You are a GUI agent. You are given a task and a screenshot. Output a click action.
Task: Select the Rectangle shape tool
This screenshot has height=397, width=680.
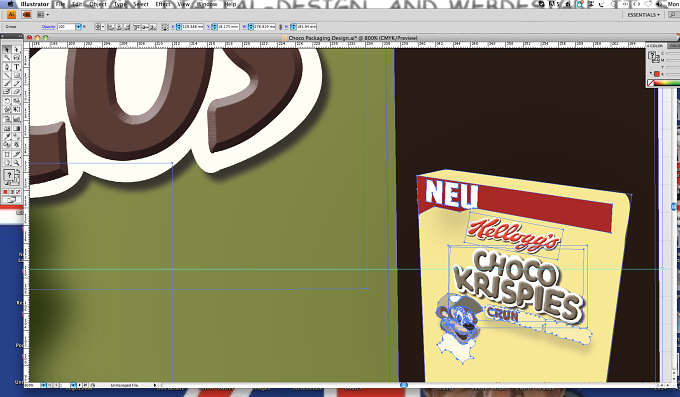(x=16, y=75)
